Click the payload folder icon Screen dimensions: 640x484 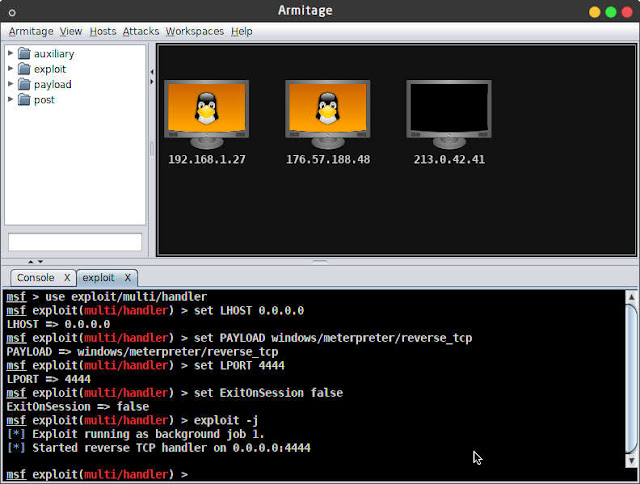click(24, 84)
